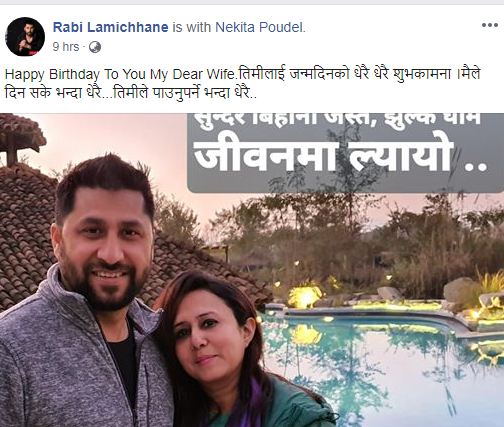Screen dimensions: 504x427
Task: Visit tagged Nekita Poudel's profile
Action: pos(260,27)
